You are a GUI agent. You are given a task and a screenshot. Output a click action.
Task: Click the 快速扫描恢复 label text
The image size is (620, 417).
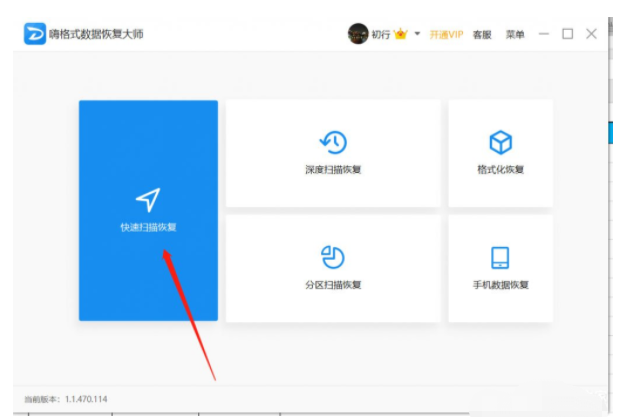point(148,227)
